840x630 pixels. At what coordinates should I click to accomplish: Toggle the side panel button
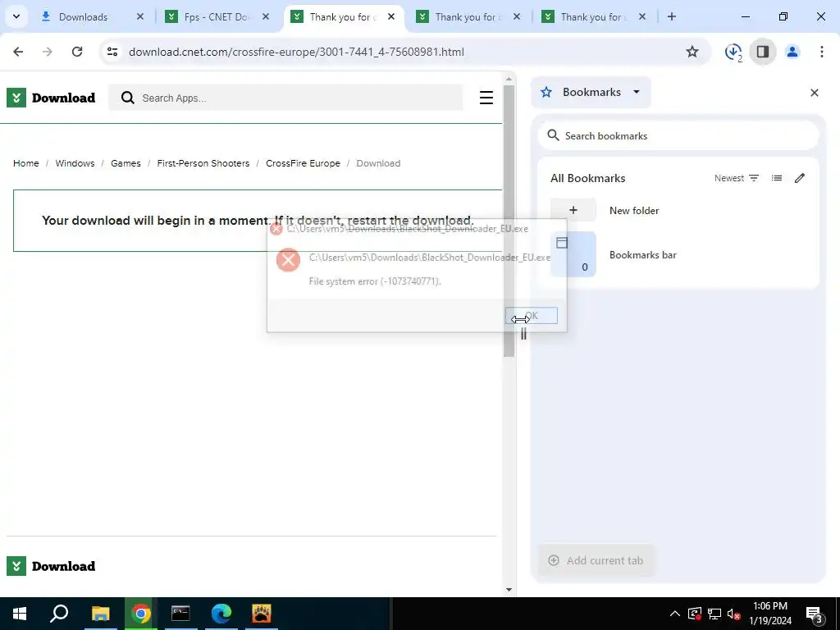pyautogui.click(x=763, y=52)
